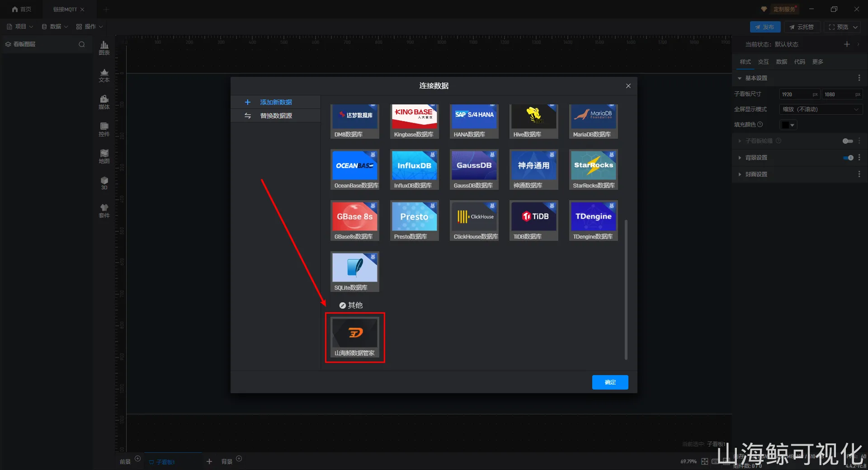
Task: Select 添加新数据 in the dialog sidebar
Action: (276, 102)
